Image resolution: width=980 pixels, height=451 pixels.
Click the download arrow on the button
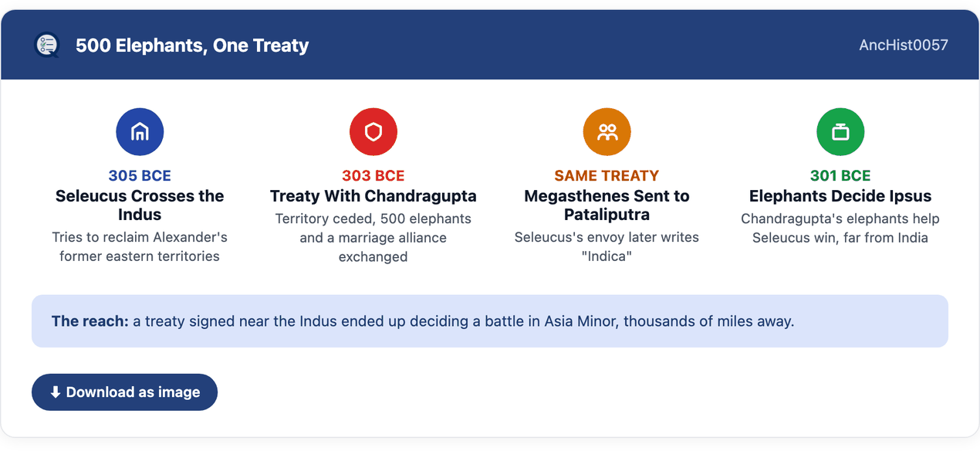click(x=56, y=392)
